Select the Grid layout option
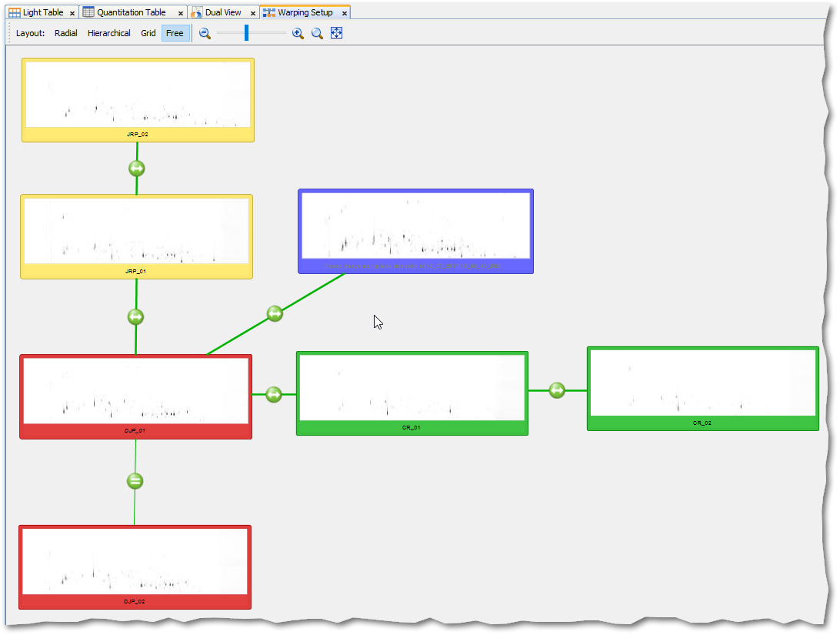 148,33
